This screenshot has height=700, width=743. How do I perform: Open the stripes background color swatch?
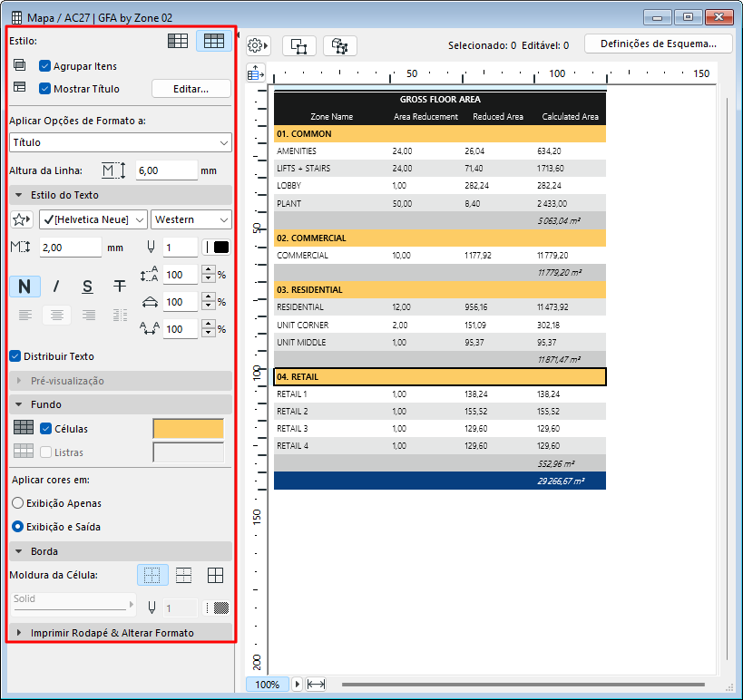point(188,452)
